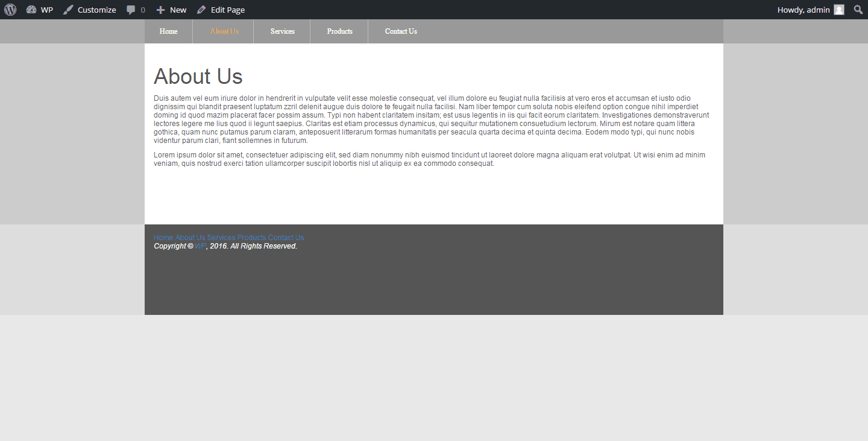868x441 pixels.
Task: Click the paragraph starting 'Lorem ipsum dolor sit amet'
Action: (430, 159)
